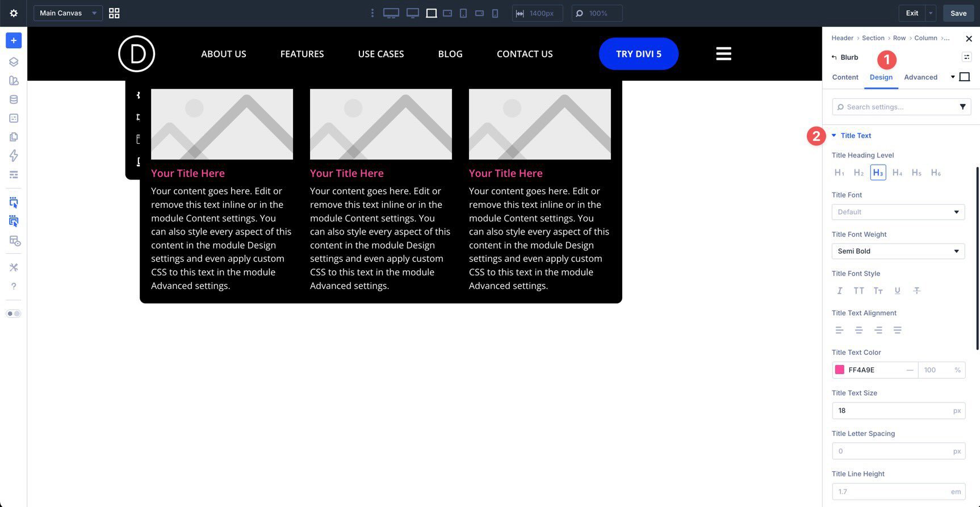Apply underline title font style

pos(897,291)
